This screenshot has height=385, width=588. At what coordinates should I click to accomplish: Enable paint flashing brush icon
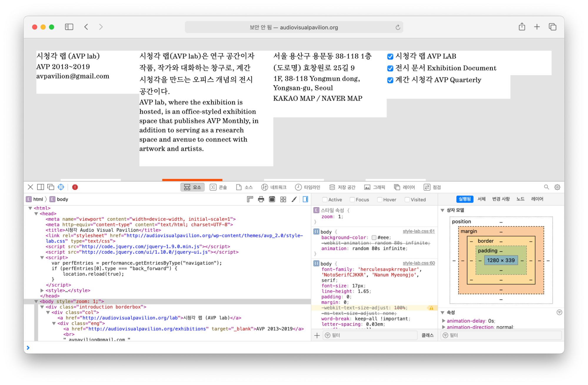click(294, 200)
